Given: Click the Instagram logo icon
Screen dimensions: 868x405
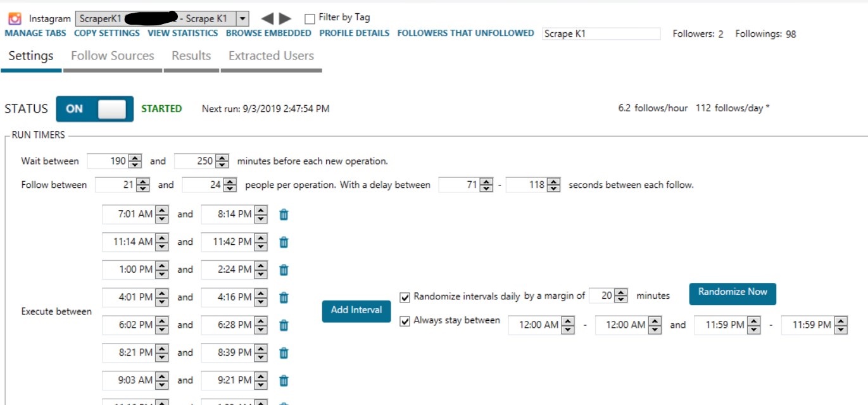Looking at the screenshot, I should [x=15, y=19].
